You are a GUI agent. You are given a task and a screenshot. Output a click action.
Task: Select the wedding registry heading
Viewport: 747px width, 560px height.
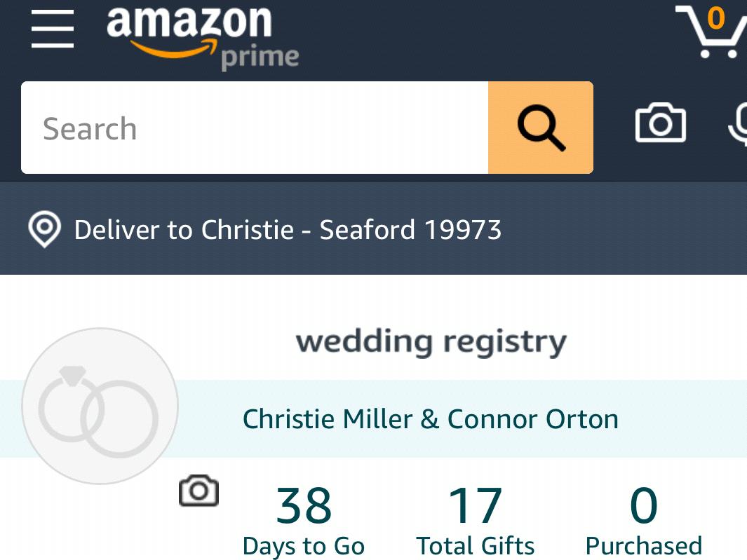[x=431, y=342]
